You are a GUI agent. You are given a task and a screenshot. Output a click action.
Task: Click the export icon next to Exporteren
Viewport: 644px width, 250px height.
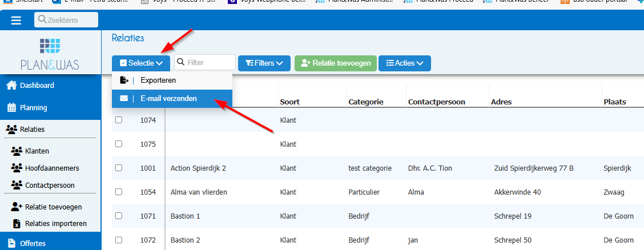[x=124, y=80]
